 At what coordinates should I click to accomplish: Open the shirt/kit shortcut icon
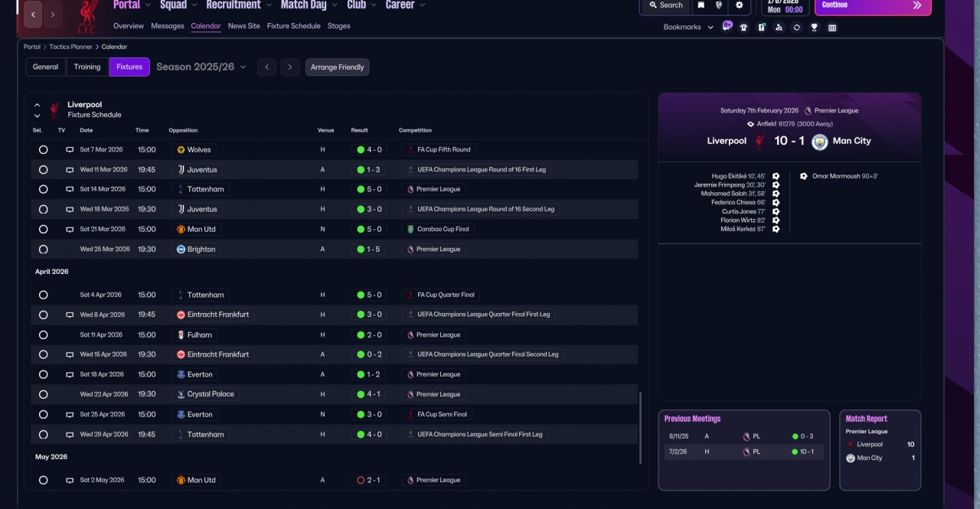pyautogui.click(x=743, y=28)
